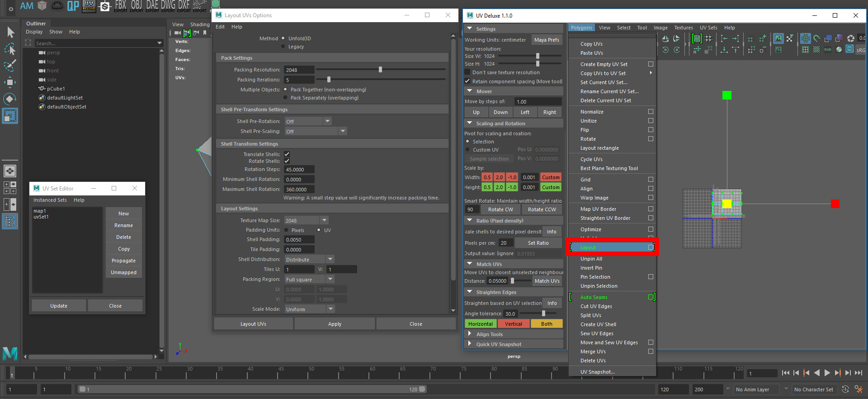Enable Don't save texture resolution checkbox
Image resolution: width=868 pixels, height=399 pixels.
pyautogui.click(x=467, y=72)
